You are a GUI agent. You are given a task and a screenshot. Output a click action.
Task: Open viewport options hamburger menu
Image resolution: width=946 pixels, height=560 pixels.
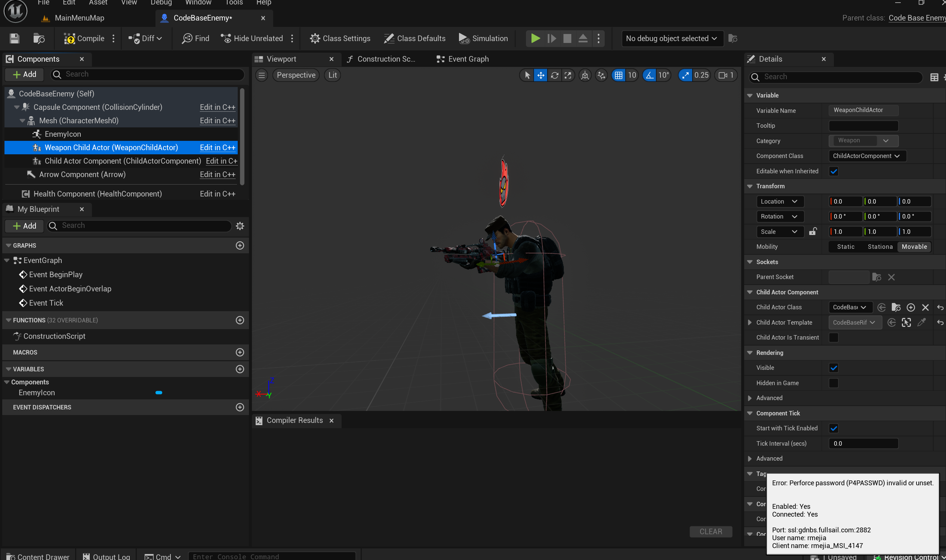[262, 75]
